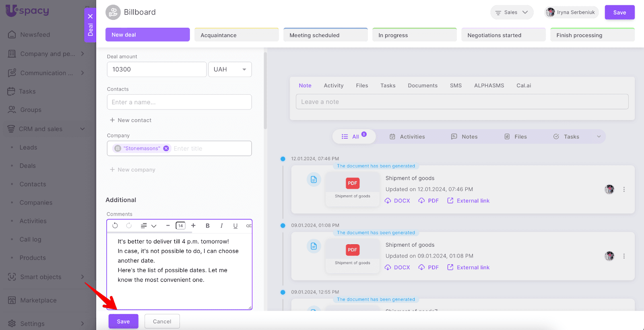
Task: Click the Cancel button
Action: point(162,322)
